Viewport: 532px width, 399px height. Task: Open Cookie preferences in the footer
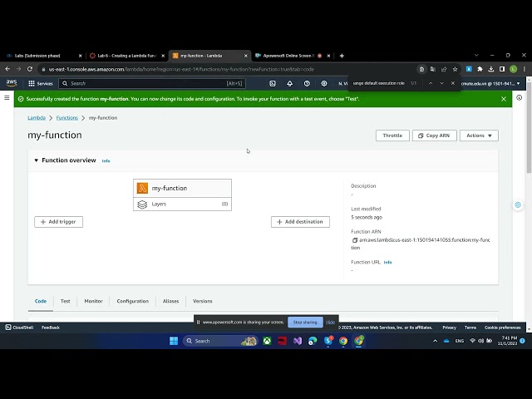[x=502, y=328]
